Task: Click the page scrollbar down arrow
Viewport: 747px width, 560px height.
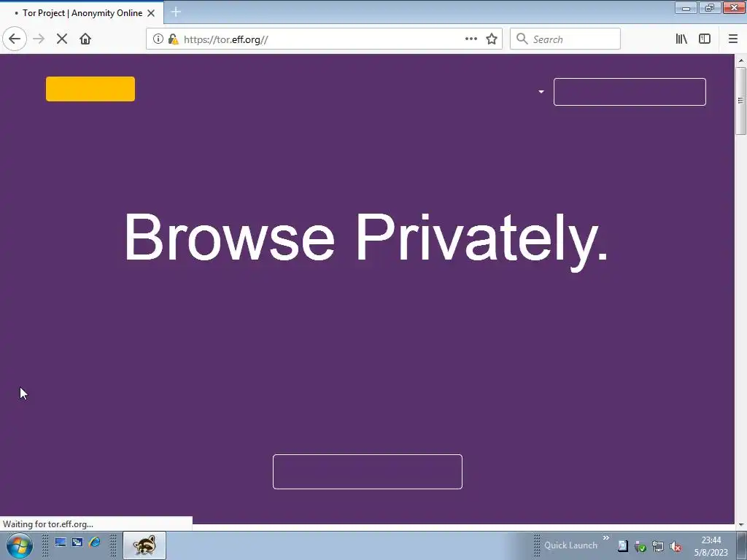Action: click(741, 524)
